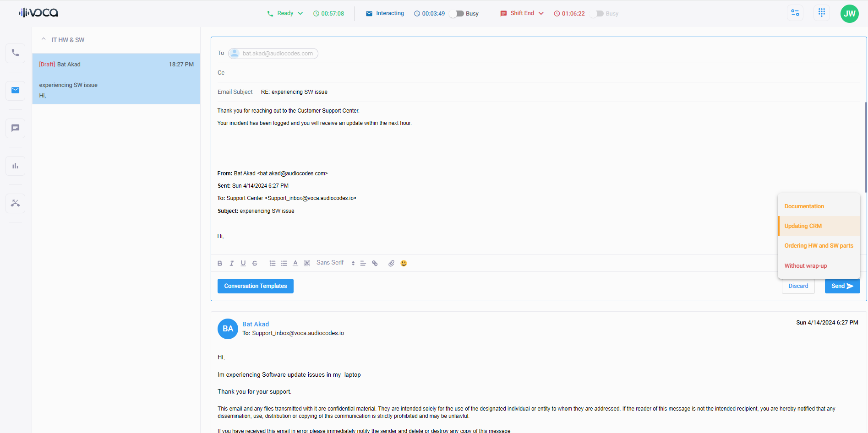Select Updating CRM wrap-up option

pos(803,226)
